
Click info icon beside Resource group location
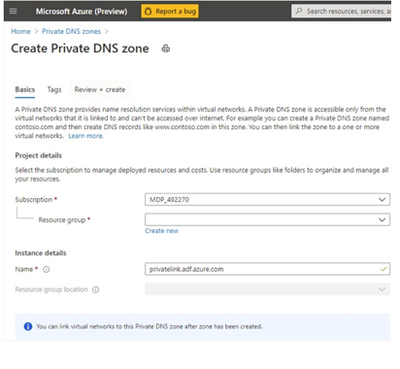(x=96, y=290)
